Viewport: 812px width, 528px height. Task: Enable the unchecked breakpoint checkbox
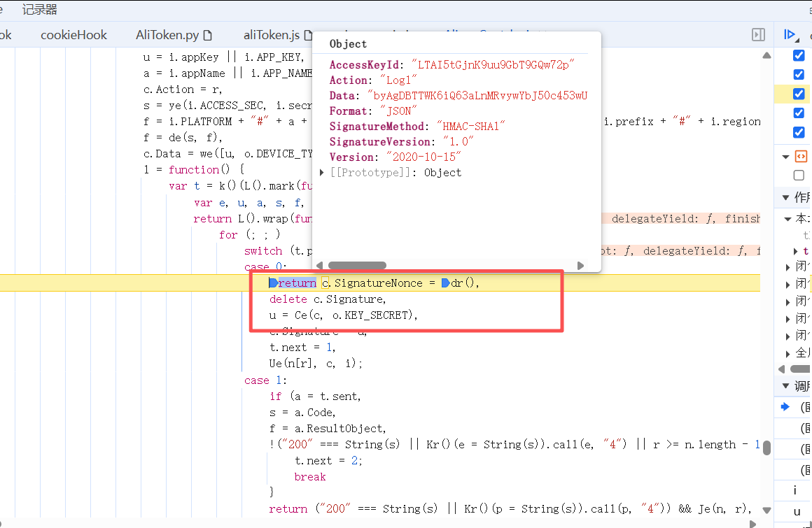799,176
